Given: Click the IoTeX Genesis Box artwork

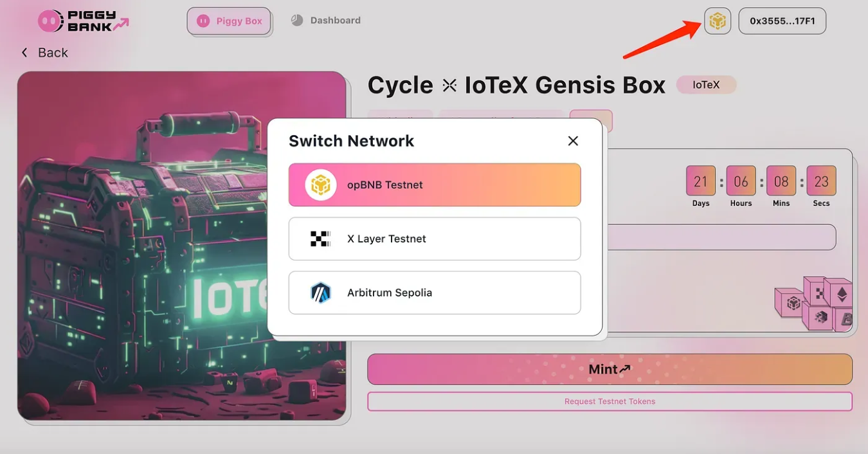Looking at the screenshot, I should click(182, 246).
